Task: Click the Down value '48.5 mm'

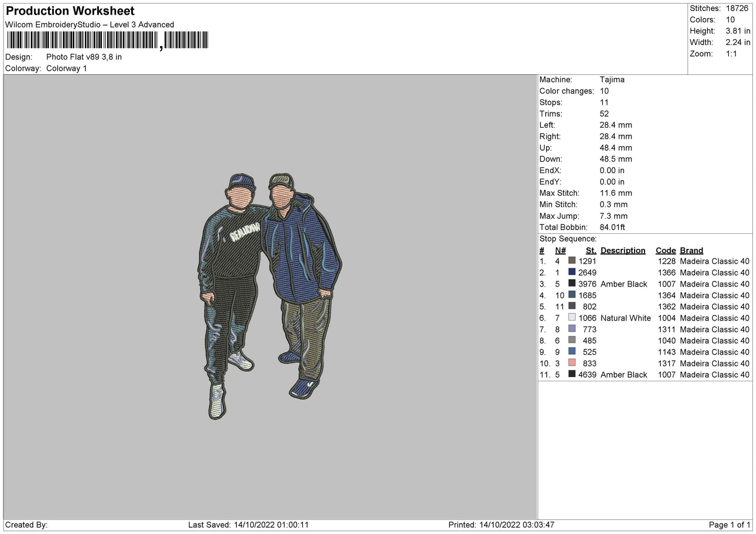Action: [x=616, y=159]
